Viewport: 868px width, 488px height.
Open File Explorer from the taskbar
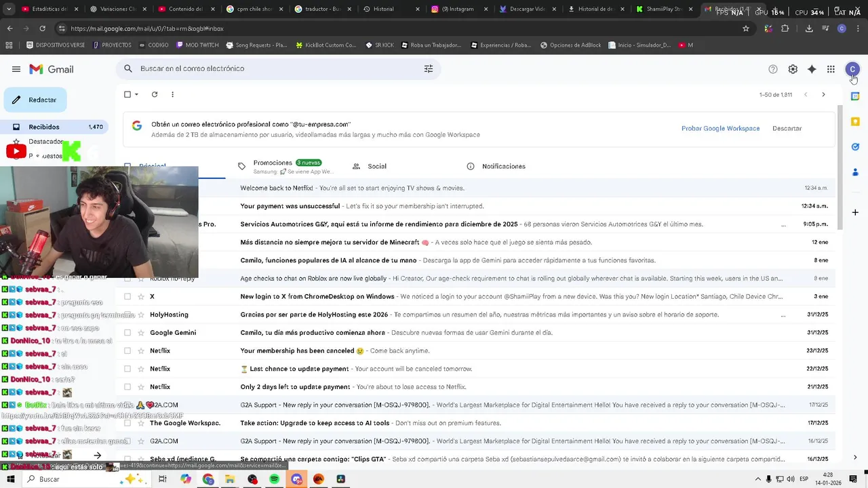(230, 479)
